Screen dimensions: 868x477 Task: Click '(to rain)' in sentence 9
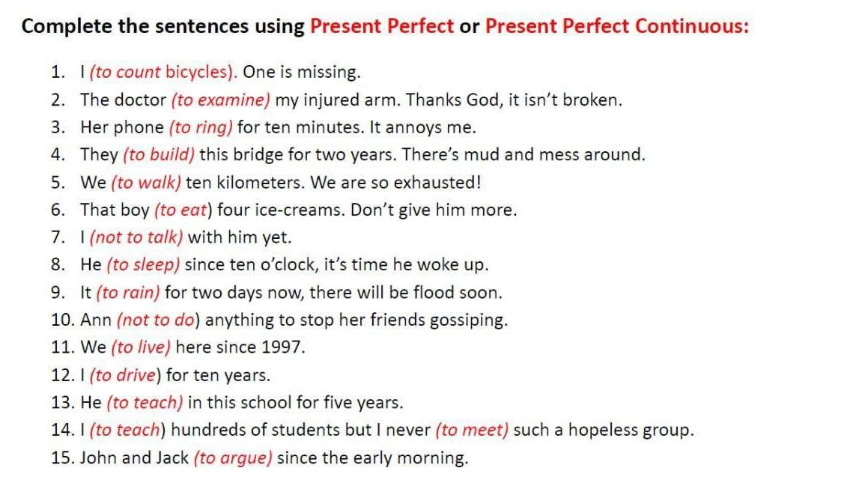click(x=128, y=292)
